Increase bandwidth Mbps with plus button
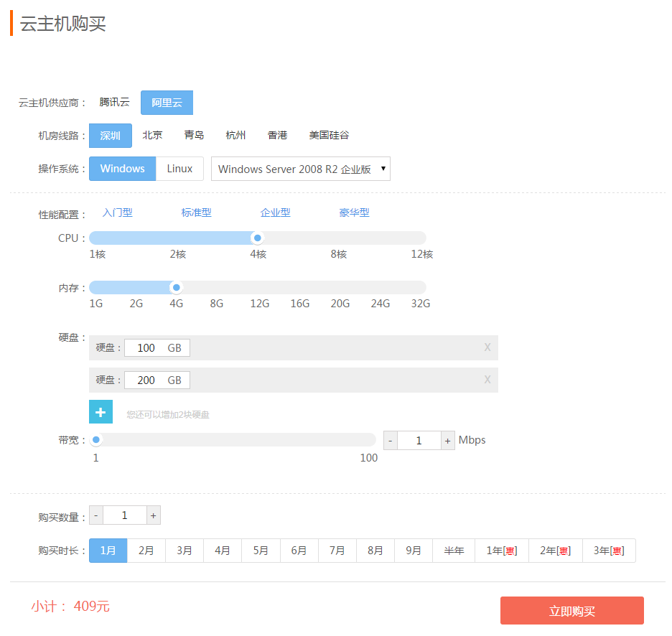 click(447, 441)
